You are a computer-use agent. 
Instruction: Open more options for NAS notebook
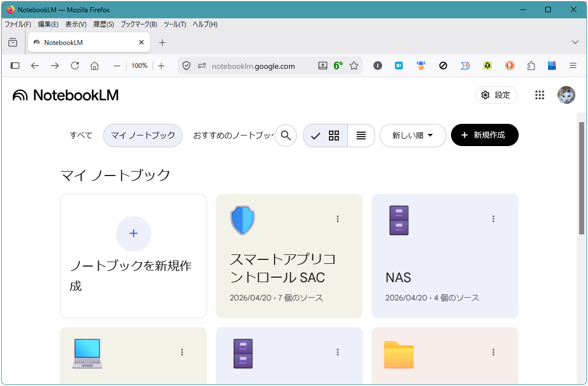pos(493,218)
